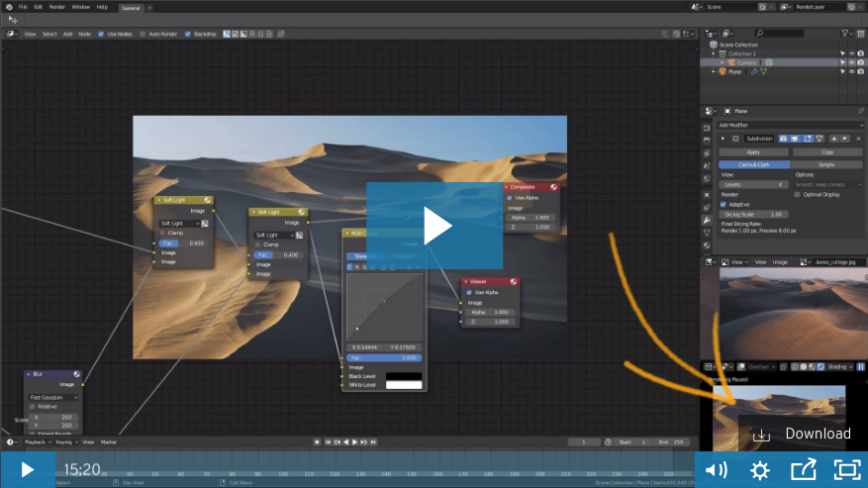Select the Simple subdivision type
This screenshot has height=488, width=868.
click(826, 164)
